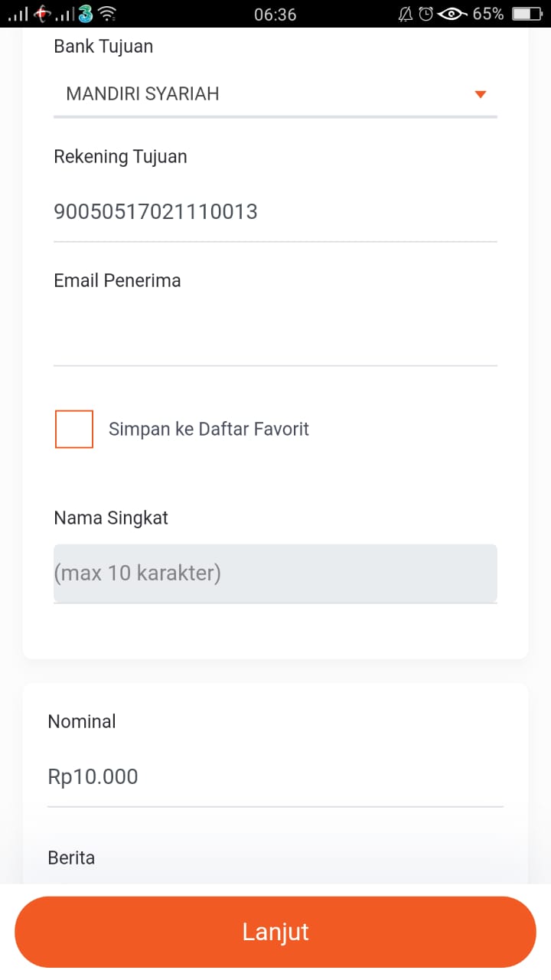Tap the Wi-Fi signal icon in status bar
551x980 pixels.
click(x=107, y=14)
